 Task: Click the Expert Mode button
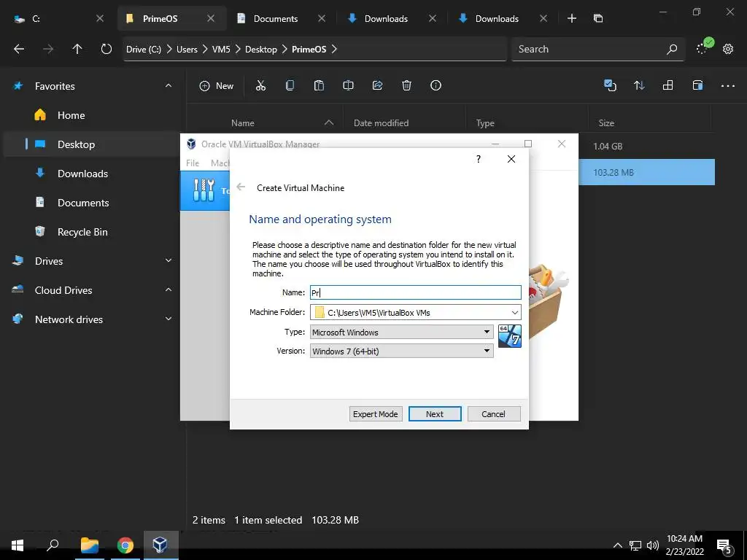click(376, 414)
